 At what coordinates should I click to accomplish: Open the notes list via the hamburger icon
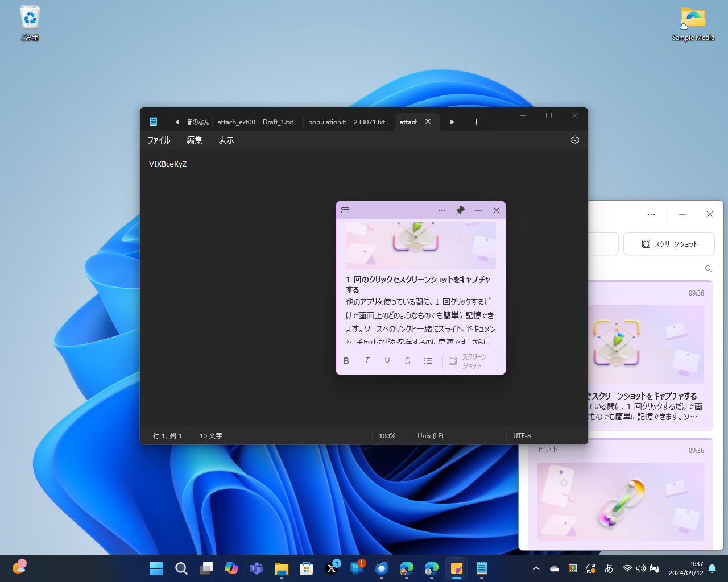pos(345,210)
